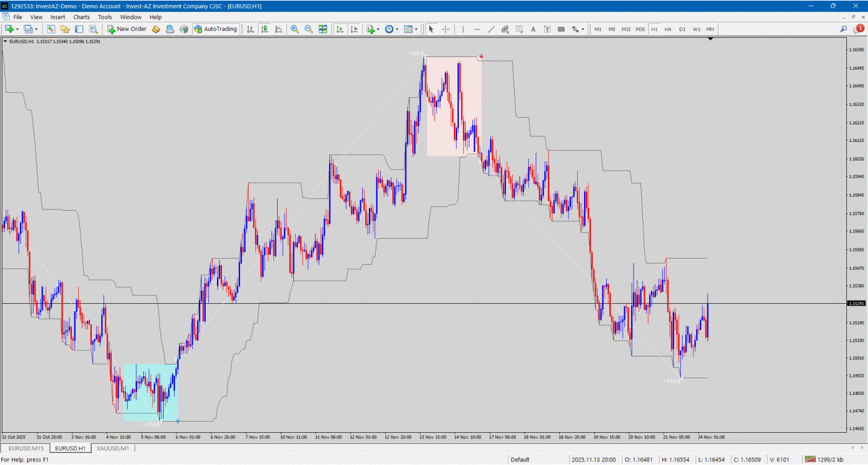This screenshot has height=465, width=868.
Task: Toggle the AutoTrading button
Action: tap(216, 29)
